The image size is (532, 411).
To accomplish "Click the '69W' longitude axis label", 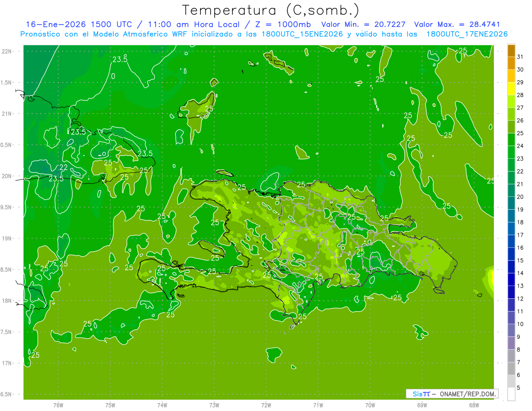I will [422, 405].
